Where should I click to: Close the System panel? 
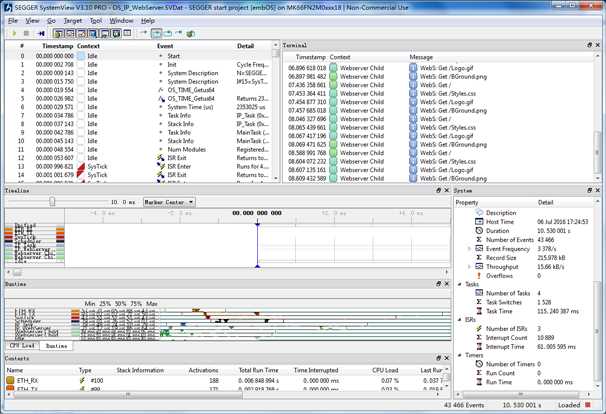[x=598, y=190]
